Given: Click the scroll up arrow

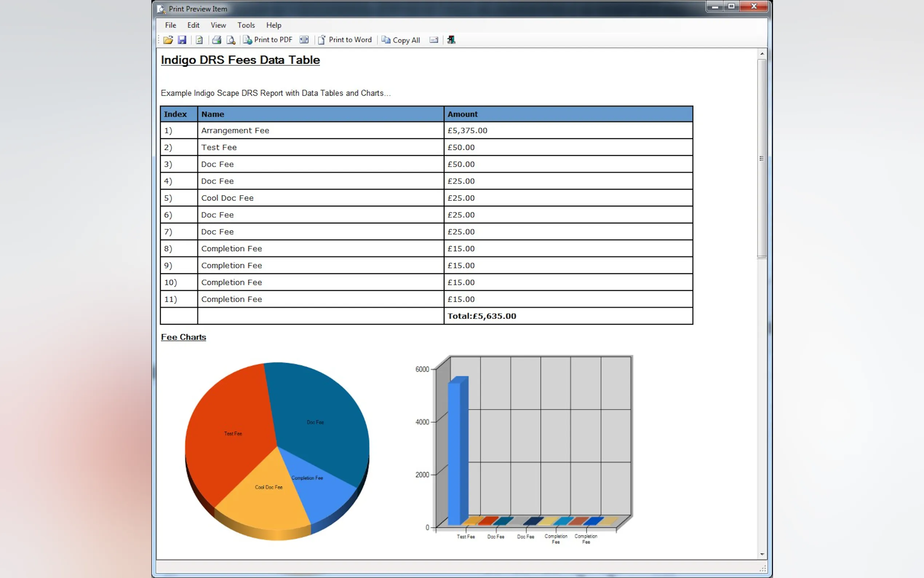Looking at the screenshot, I should [x=762, y=54].
